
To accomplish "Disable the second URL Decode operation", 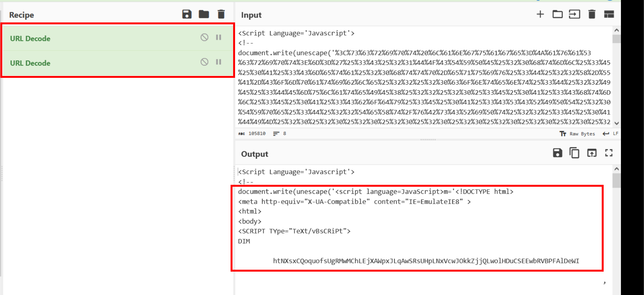I will (x=204, y=62).
